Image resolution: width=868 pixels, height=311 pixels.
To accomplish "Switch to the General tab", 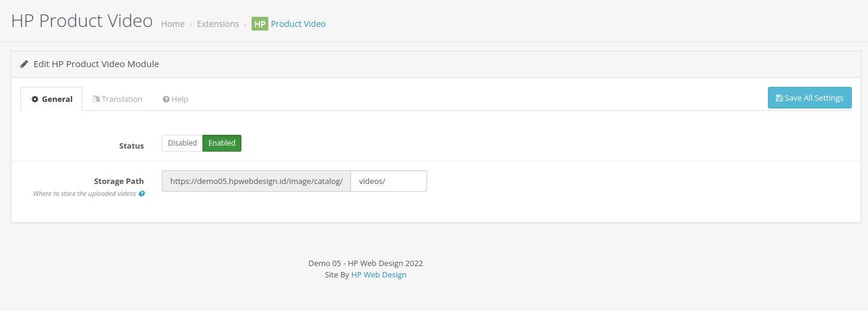I will click(52, 99).
